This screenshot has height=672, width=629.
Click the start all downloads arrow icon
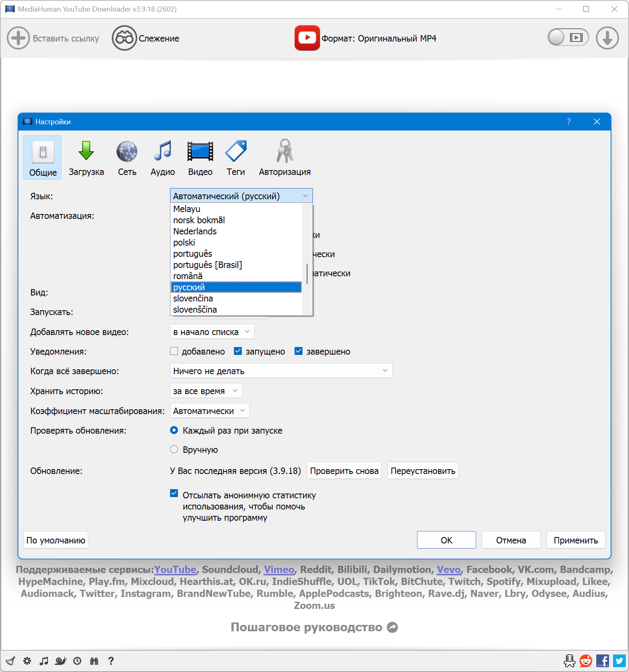coord(607,38)
